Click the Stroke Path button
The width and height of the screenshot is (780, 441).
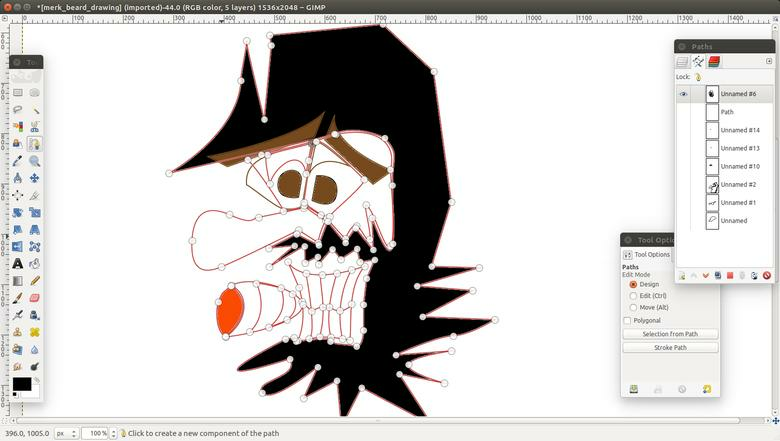670,348
